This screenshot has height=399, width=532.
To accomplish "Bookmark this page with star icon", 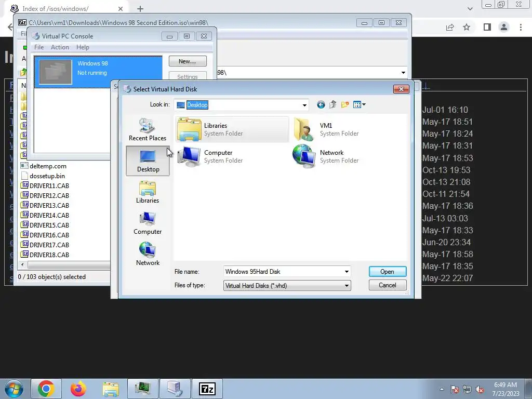I will [x=467, y=27].
